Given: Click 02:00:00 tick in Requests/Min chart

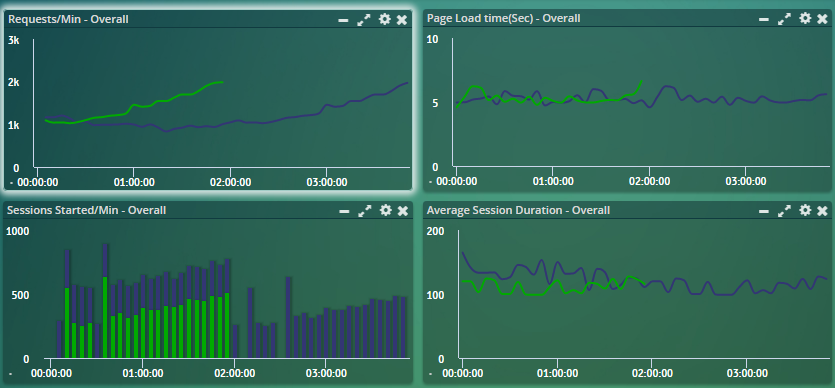Looking at the screenshot, I should (231, 182).
